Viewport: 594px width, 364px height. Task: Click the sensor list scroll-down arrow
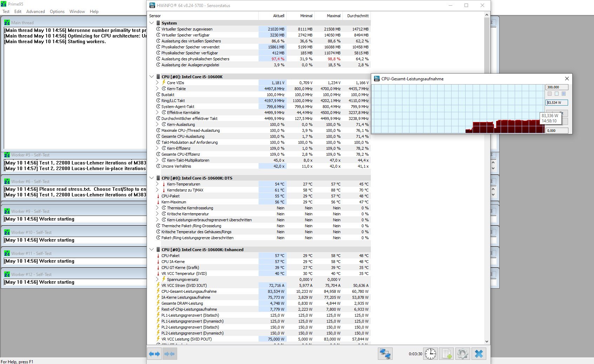pyautogui.click(x=487, y=341)
